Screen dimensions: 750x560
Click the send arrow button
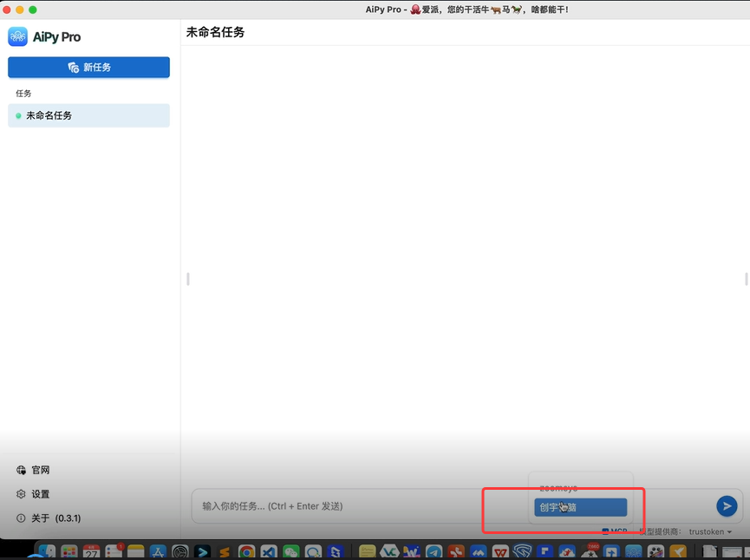(x=727, y=506)
